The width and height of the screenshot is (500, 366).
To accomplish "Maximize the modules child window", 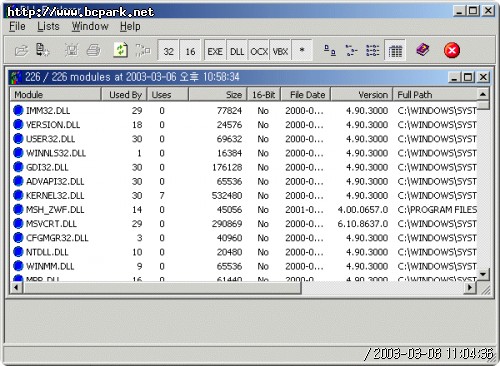I will coord(468,77).
